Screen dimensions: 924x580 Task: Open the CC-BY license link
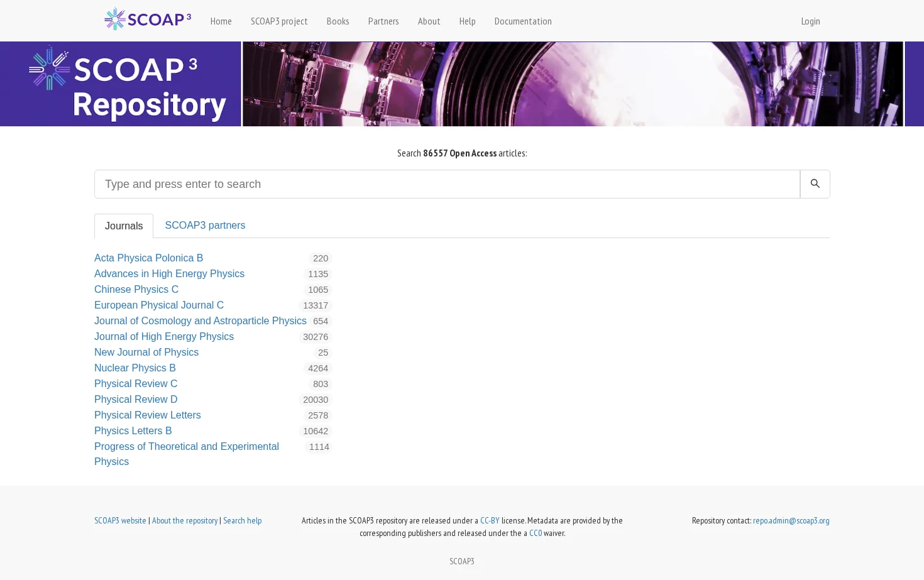[490, 520]
